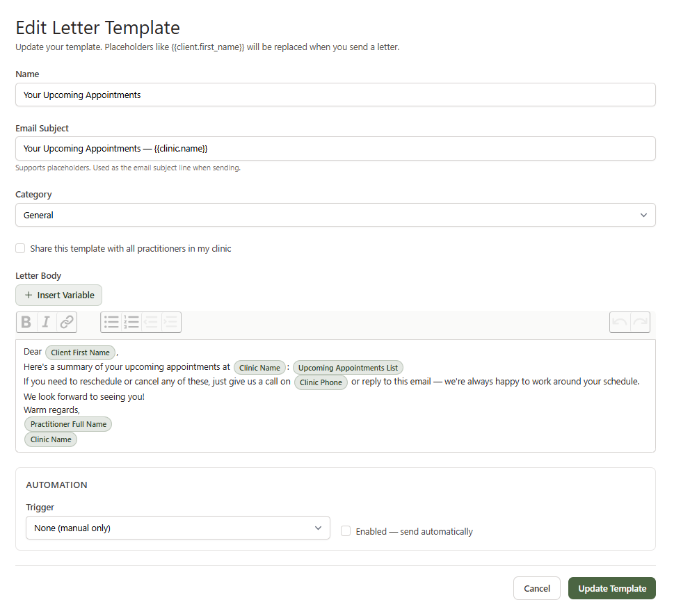Create a numbered list
This screenshot has height=616, width=674.
click(x=131, y=322)
